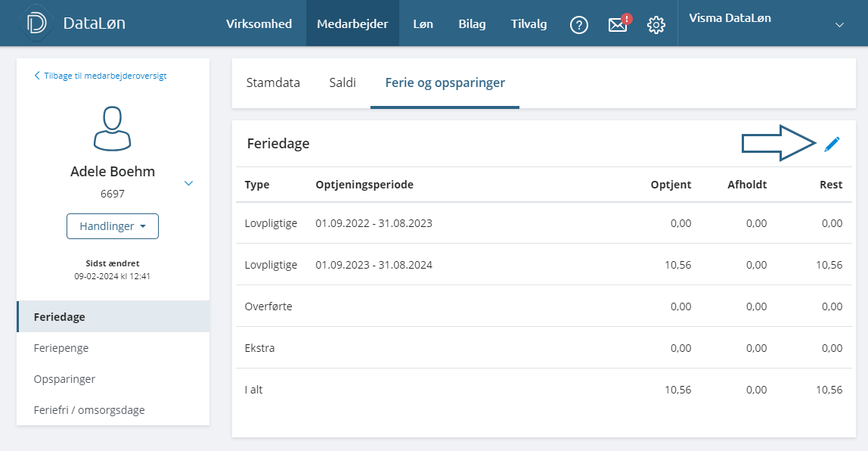868x451 pixels.
Task: Click the Optjeningsperiode column header
Action: (x=364, y=185)
